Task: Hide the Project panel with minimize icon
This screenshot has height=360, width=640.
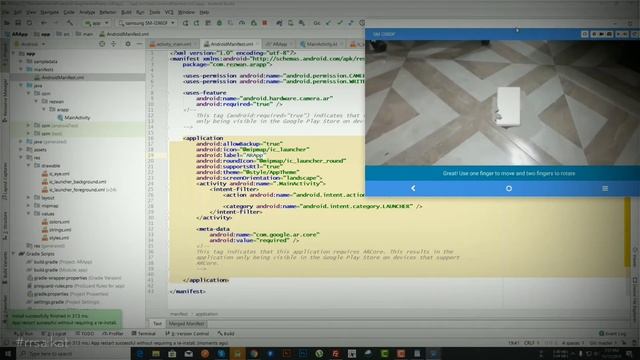Action: [139, 44]
